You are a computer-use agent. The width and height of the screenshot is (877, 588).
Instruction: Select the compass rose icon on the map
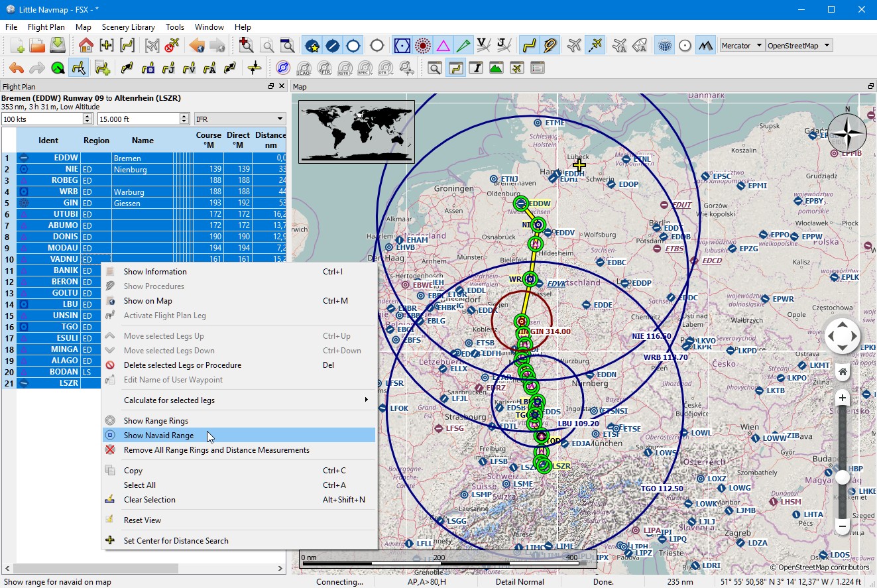(847, 134)
